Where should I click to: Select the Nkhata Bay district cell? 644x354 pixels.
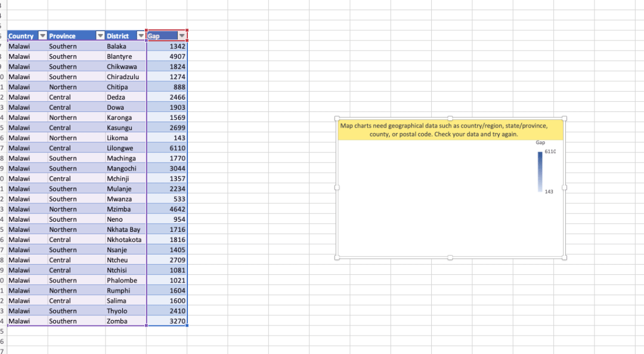click(125, 229)
